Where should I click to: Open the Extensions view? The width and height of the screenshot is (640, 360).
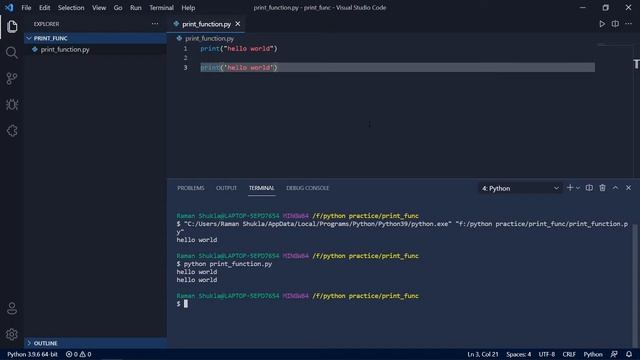point(12,131)
